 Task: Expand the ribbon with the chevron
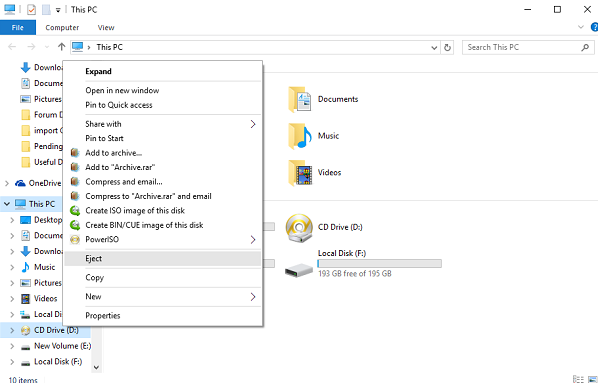click(x=580, y=27)
